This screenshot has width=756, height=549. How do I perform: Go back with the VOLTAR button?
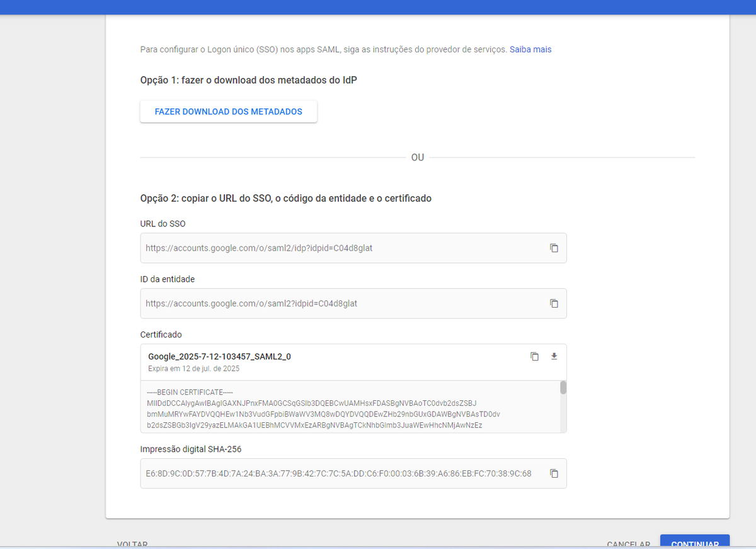[x=132, y=544]
